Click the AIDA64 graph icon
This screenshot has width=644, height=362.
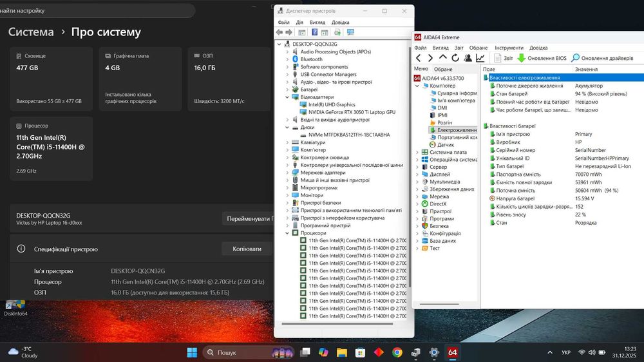480,58
